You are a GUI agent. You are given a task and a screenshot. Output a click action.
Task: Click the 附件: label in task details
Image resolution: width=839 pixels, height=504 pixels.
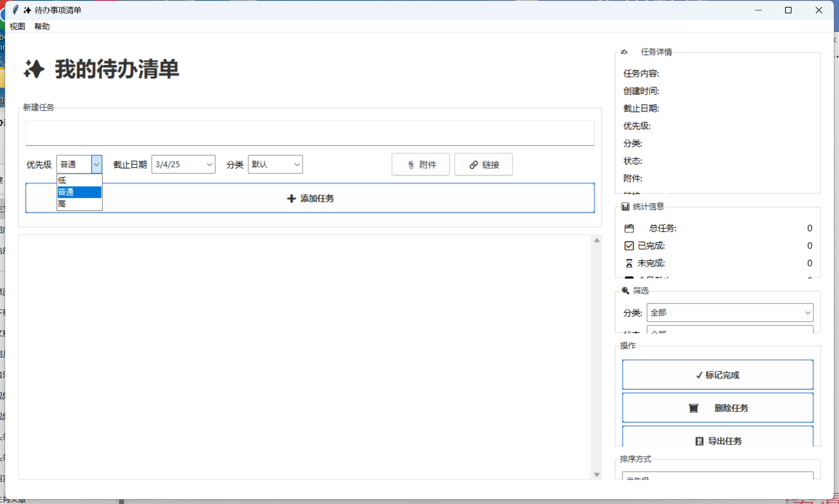pos(633,178)
